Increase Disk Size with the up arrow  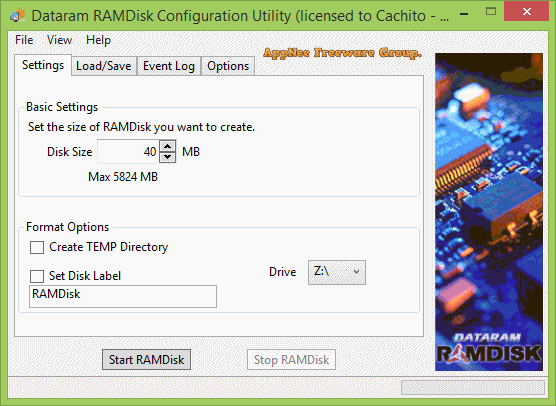coord(167,146)
